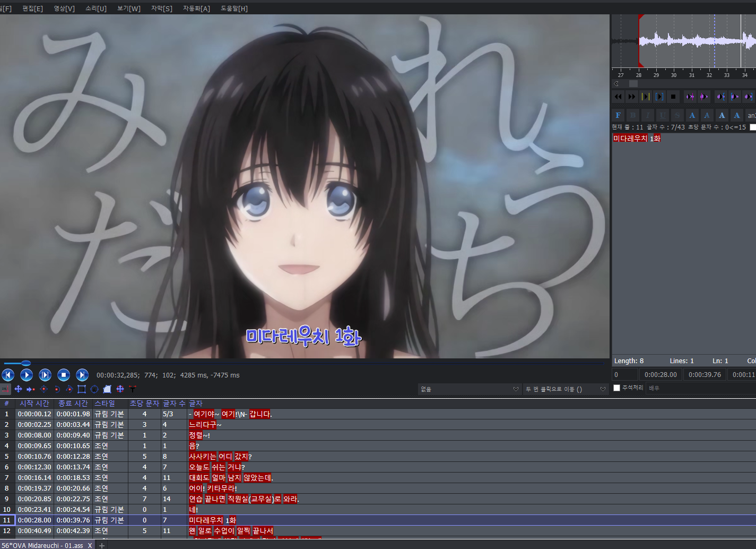
Task: Play audio before the magenta marker
Action: click(x=690, y=97)
